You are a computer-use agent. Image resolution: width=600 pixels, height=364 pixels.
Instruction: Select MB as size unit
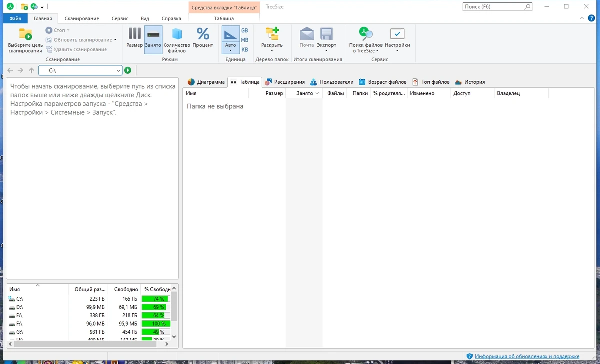pyautogui.click(x=245, y=40)
